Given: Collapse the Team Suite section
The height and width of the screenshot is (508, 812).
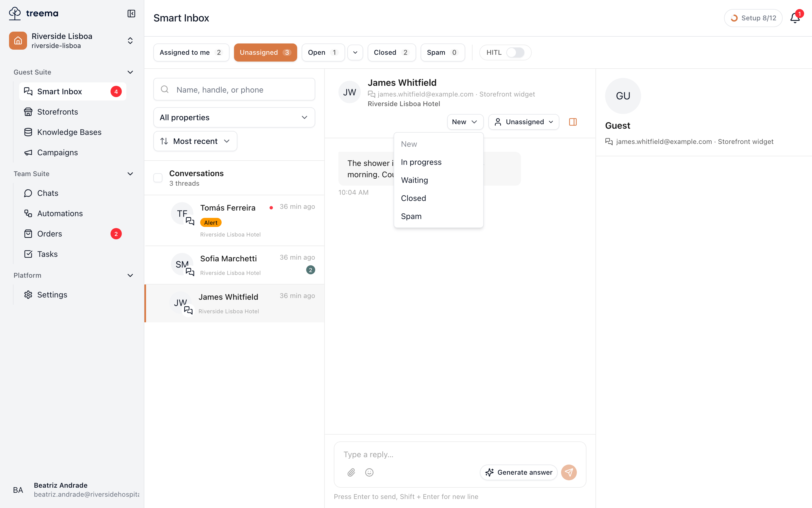Looking at the screenshot, I should pyautogui.click(x=130, y=174).
